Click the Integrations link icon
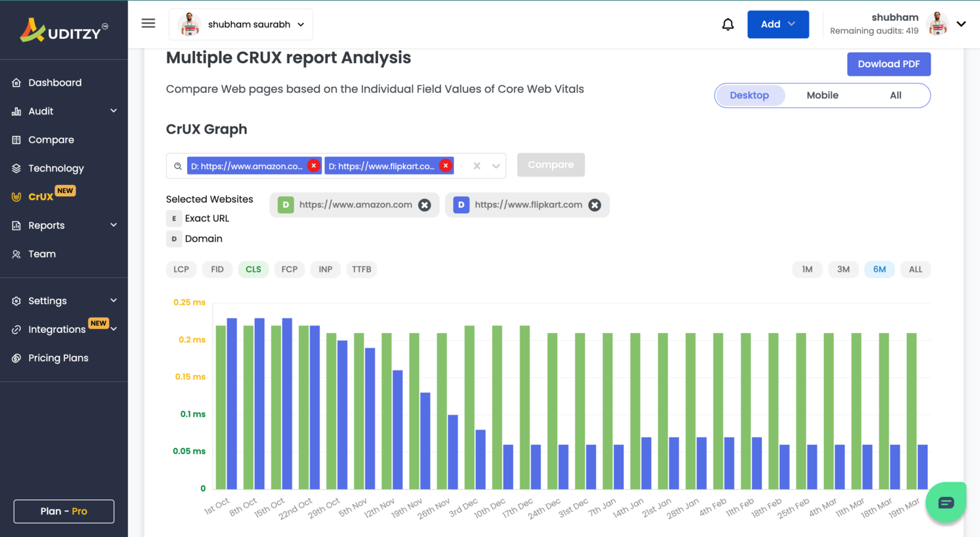Screen dimensions: 980x537 point(16,330)
